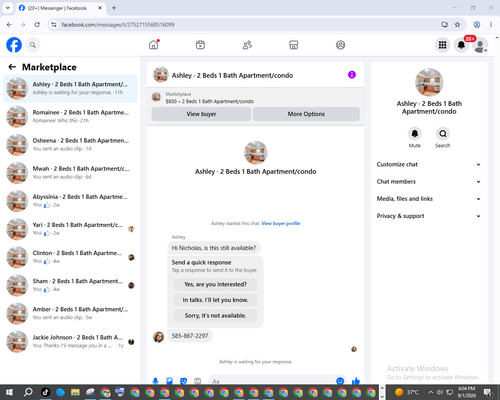500x400 pixels.
Task: Open the browser tab search dropdown
Action: pos(8,8)
